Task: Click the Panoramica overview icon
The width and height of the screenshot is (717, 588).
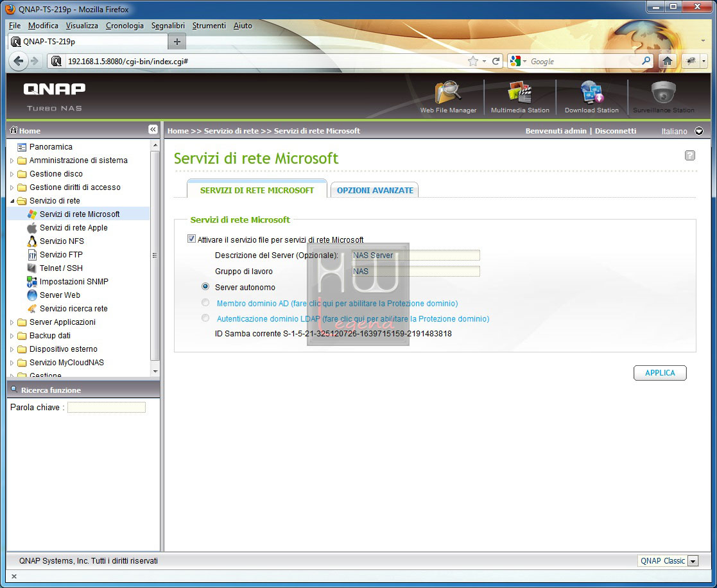Action: coord(21,147)
